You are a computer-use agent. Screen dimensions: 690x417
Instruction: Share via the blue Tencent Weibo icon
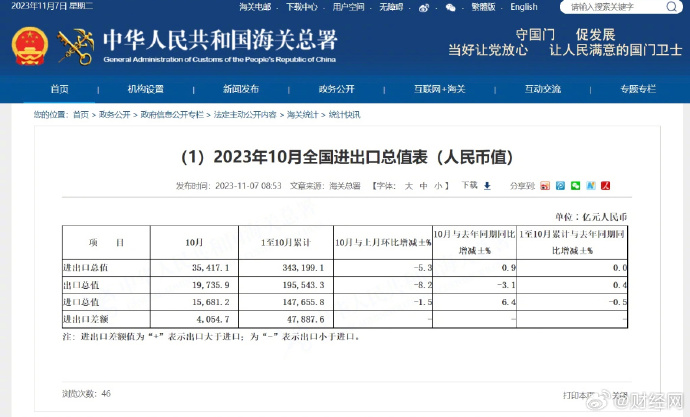pos(560,186)
